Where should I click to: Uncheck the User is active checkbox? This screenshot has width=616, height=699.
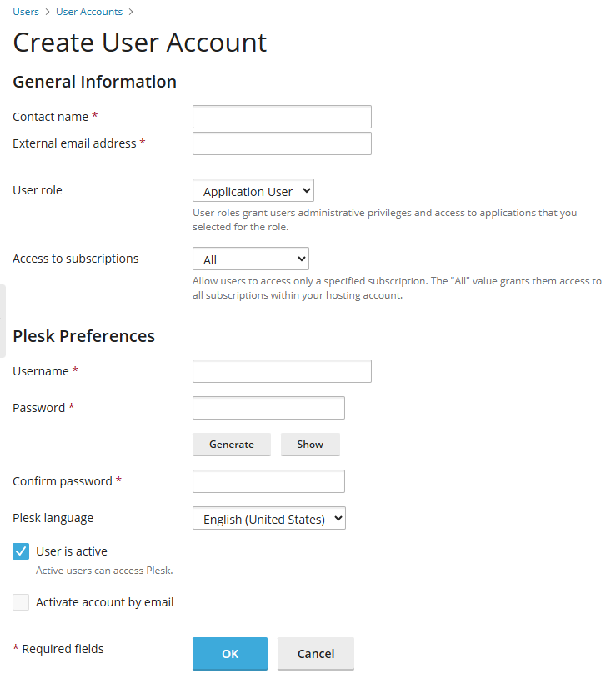point(21,551)
